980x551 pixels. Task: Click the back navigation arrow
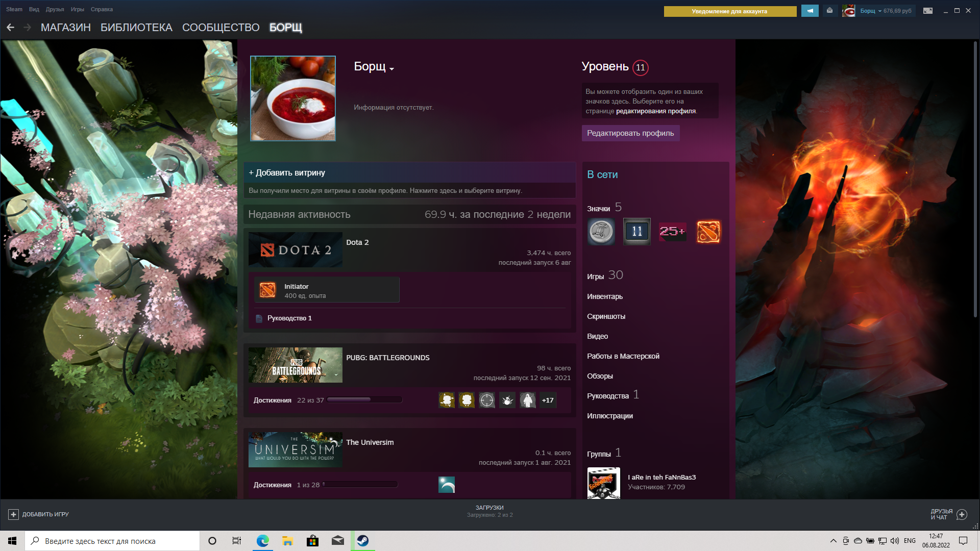coord(10,28)
